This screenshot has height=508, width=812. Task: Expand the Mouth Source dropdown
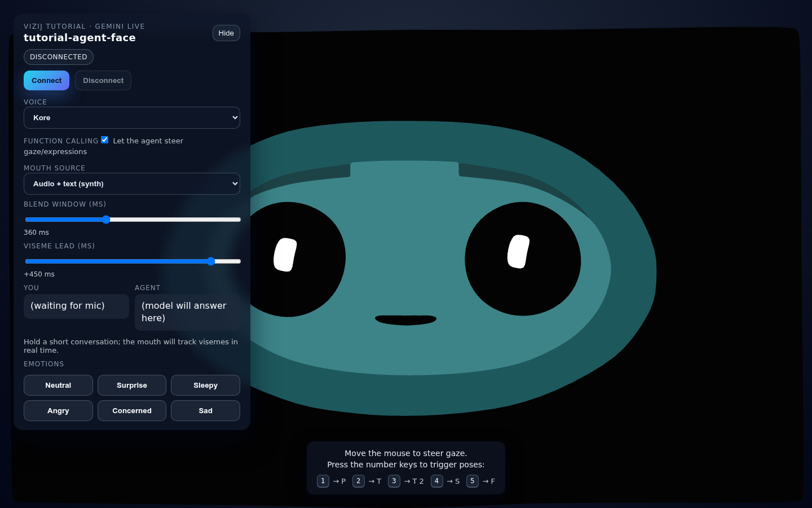click(x=132, y=184)
